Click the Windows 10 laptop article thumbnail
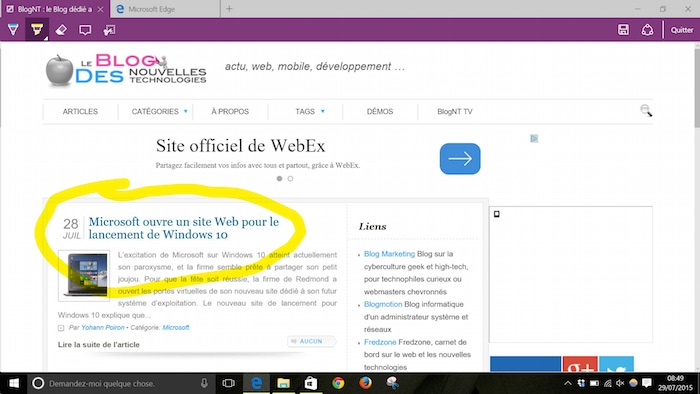700x394 pixels. coord(84,275)
